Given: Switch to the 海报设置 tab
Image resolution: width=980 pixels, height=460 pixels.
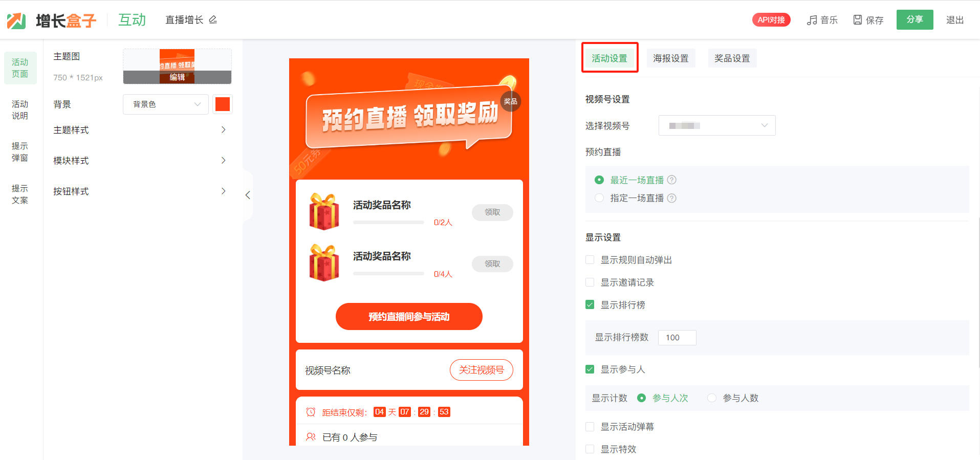Looking at the screenshot, I should pyautogui.click(x=670, y=58).
